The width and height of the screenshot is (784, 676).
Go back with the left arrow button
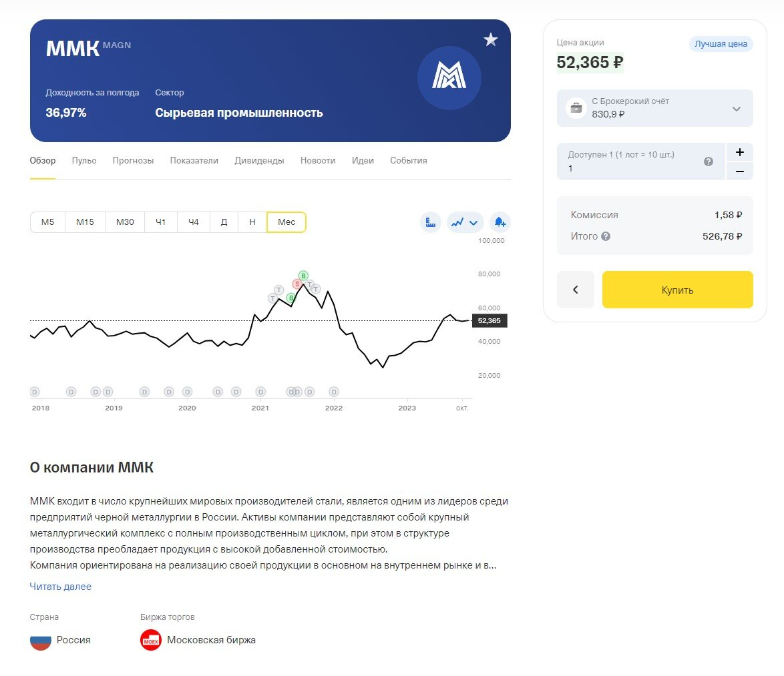(575, 290)
